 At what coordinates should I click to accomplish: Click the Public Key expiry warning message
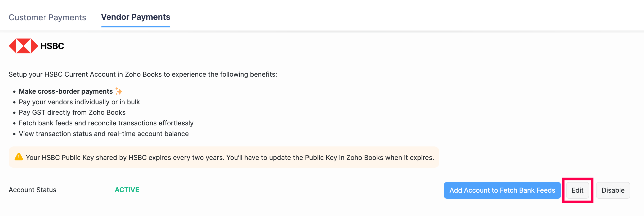pyautogui.click(x=230, y=158)
